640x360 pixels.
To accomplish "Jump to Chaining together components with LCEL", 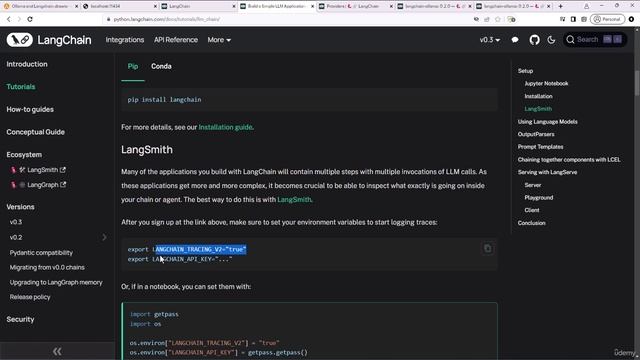I will pyautogui.click(x=569, y=160).
